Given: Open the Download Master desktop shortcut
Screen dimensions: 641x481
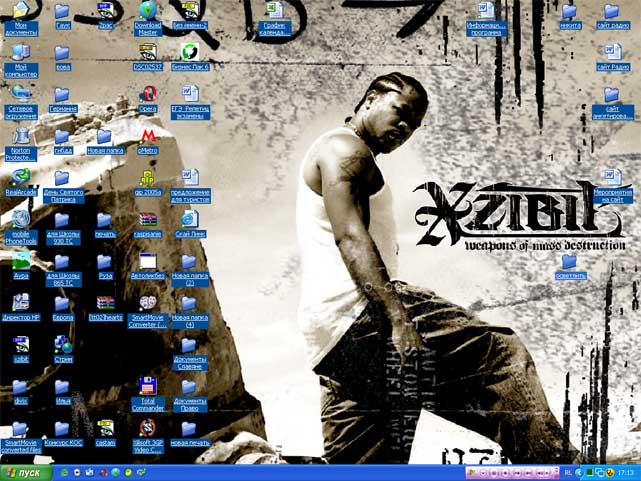Looking at the screenshot, I should point(147,14).
